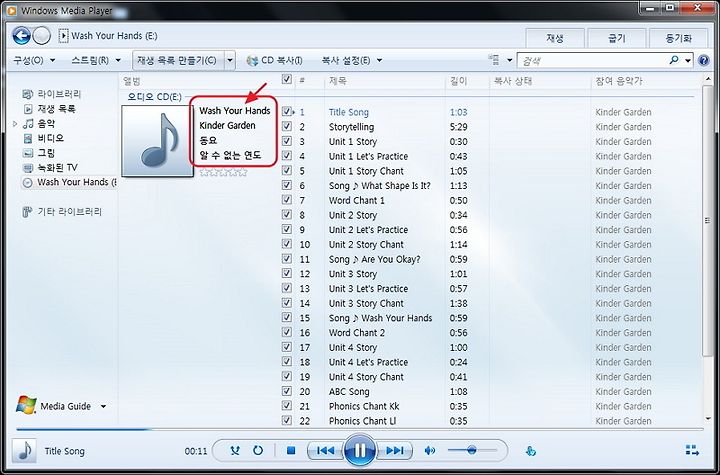
Task: Skip to the previous track
Action: tap(325, 450)
